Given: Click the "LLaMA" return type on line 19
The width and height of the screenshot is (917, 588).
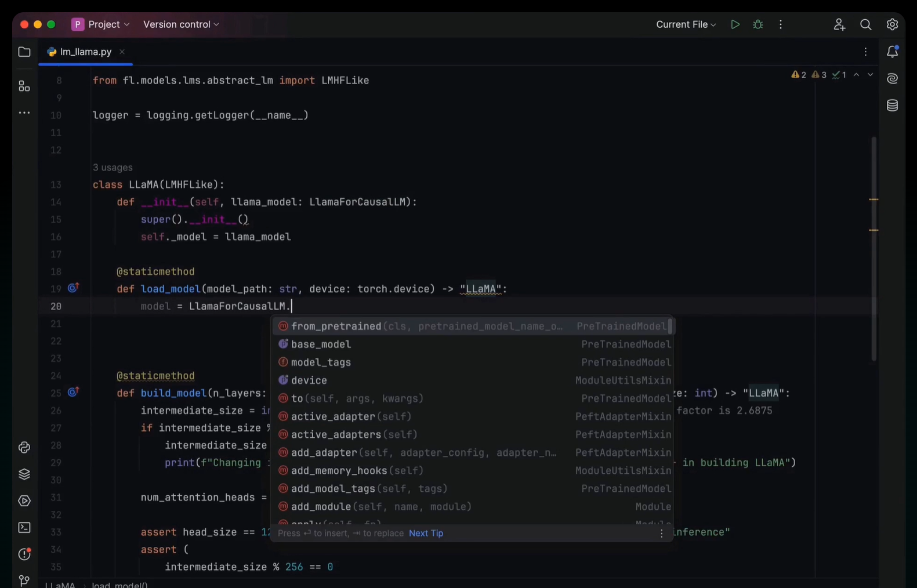Looking at the screenshot, I should [x=480, y=289].
